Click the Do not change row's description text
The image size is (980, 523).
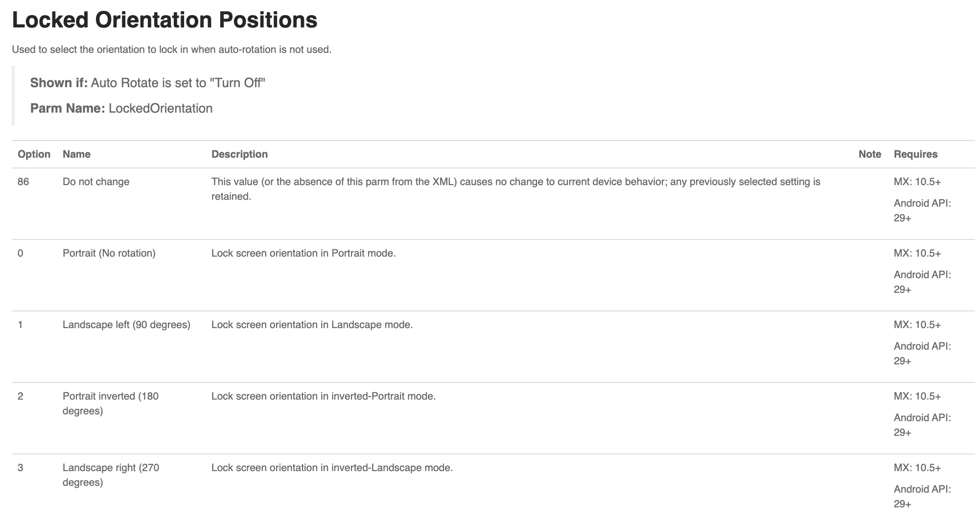pos(515,189)
